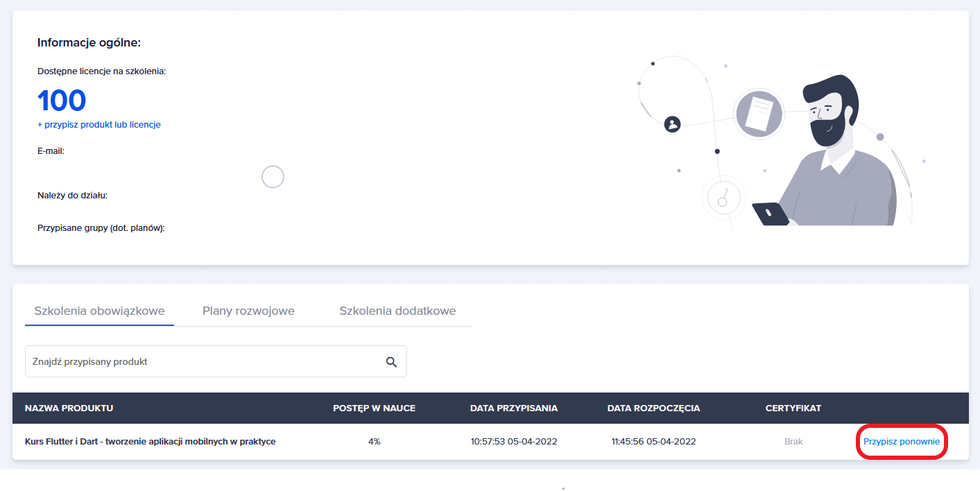Image resolution: width=980 pixels, height=491 pixels.
Task: Select the DATA ROZPOCZĘCIA column header
Action: (653, 408)
